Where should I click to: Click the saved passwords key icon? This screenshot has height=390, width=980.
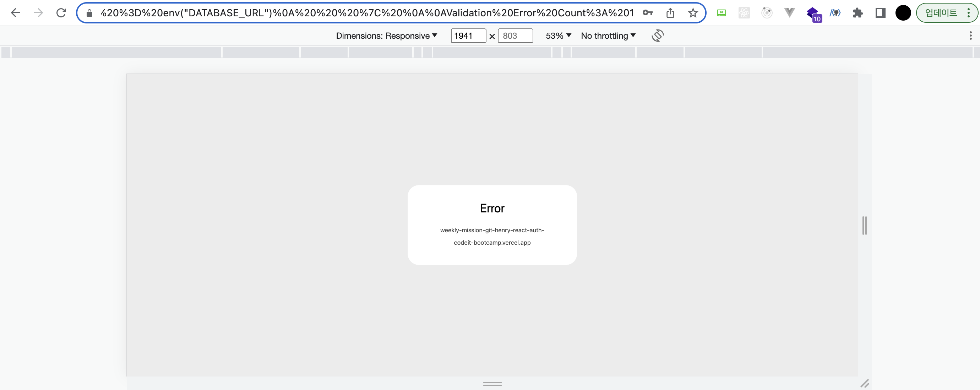[648, 13]
